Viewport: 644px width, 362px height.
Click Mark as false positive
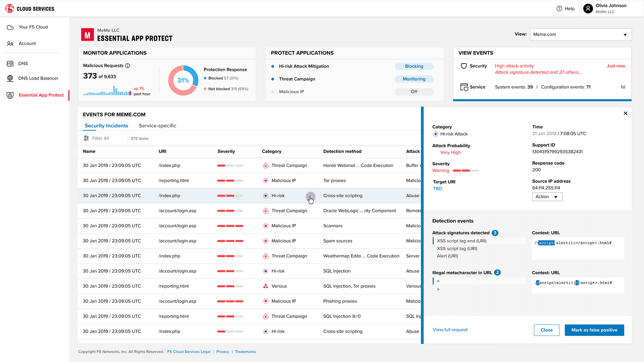point(594,330)
